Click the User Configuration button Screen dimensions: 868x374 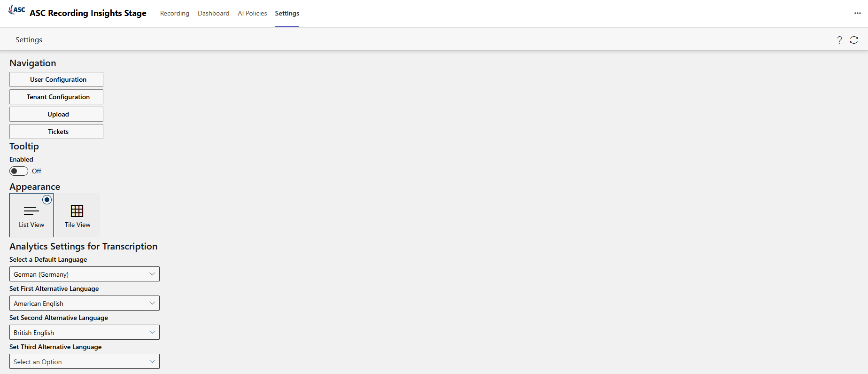tap(56, 79)
